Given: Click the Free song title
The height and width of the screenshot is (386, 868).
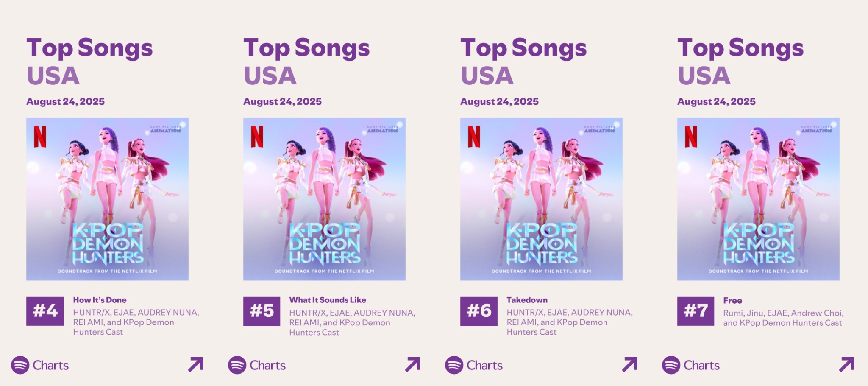Looking at the screenshot, I should click(732, 300).
